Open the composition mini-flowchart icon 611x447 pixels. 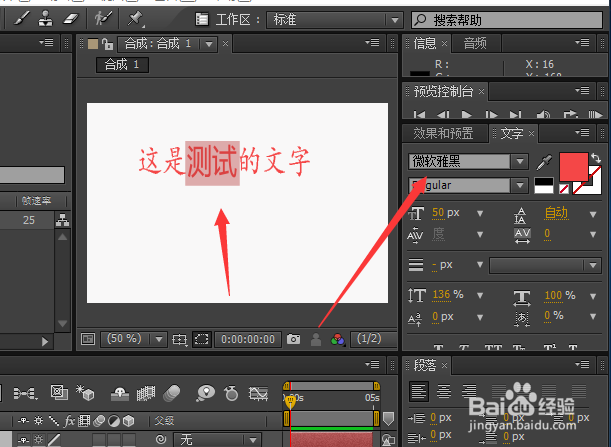(x=26, y=393)
